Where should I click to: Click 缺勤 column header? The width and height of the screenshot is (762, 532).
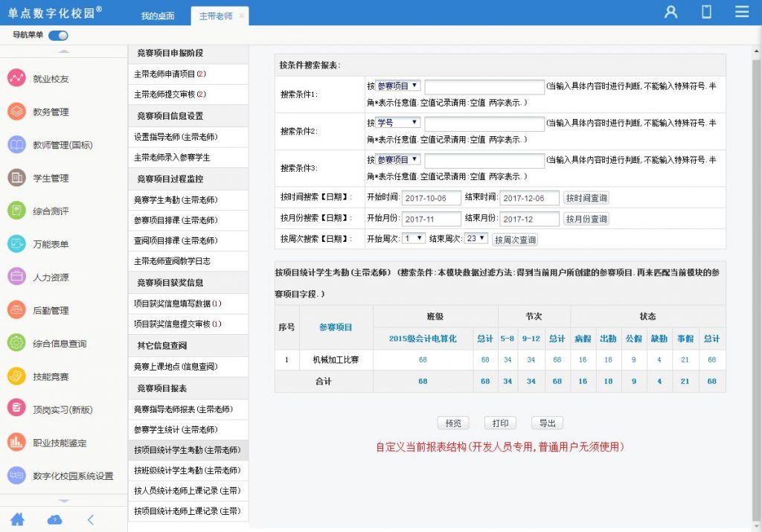pos(659,339)
